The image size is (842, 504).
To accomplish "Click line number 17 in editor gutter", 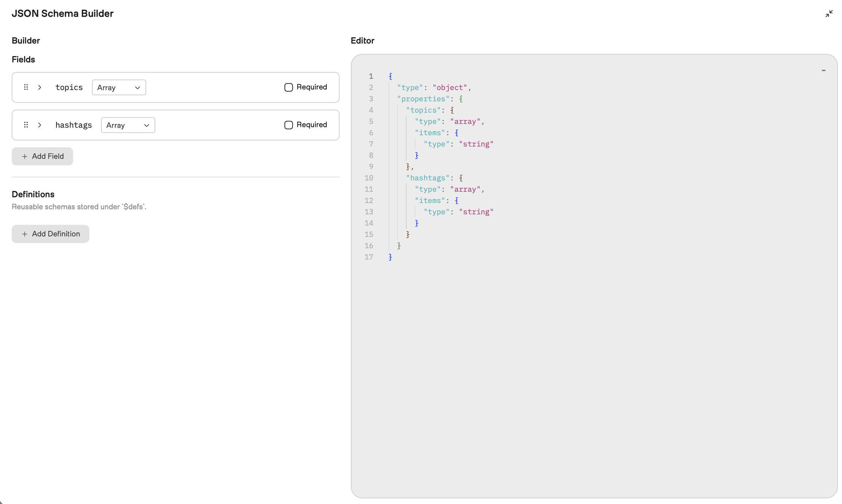I will pos(369,257).
